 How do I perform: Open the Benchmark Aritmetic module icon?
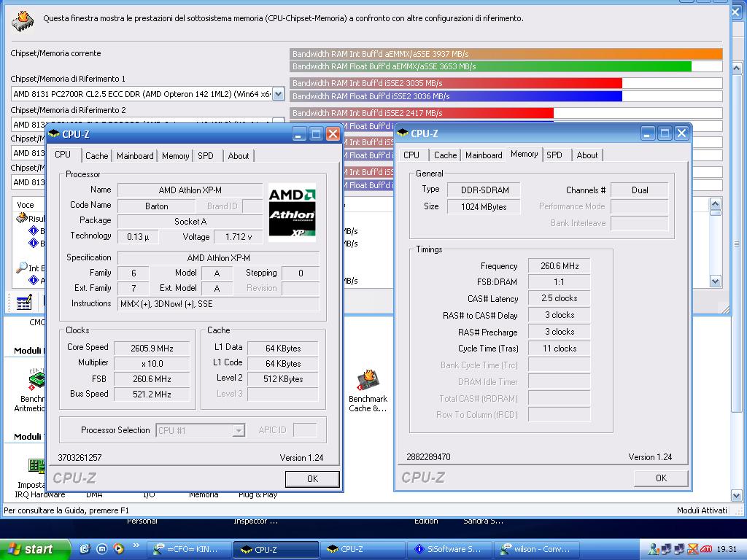(37, 379)
